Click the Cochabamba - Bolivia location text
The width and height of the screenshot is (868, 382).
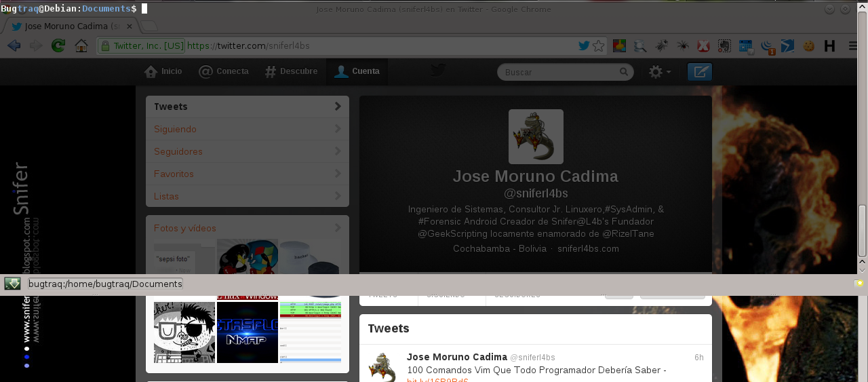tap(500, 249)
